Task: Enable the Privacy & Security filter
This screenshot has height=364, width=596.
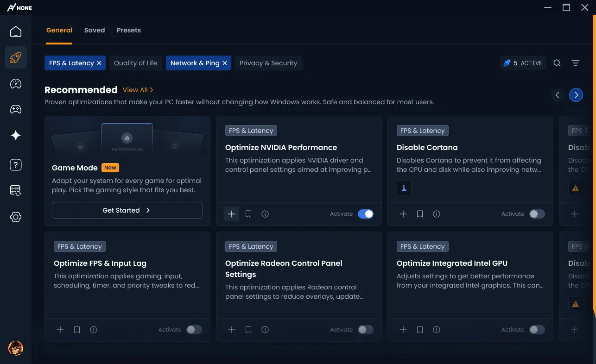Action: point(268,63)
